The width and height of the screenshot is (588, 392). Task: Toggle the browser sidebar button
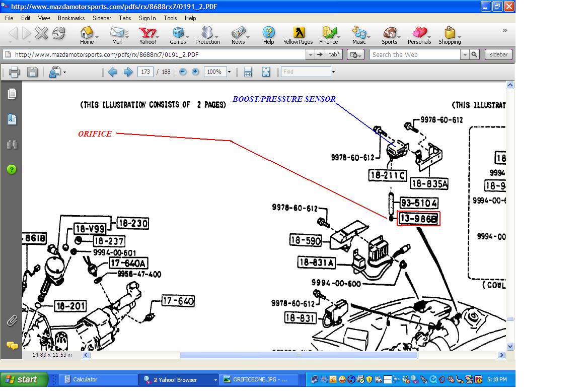498,54
